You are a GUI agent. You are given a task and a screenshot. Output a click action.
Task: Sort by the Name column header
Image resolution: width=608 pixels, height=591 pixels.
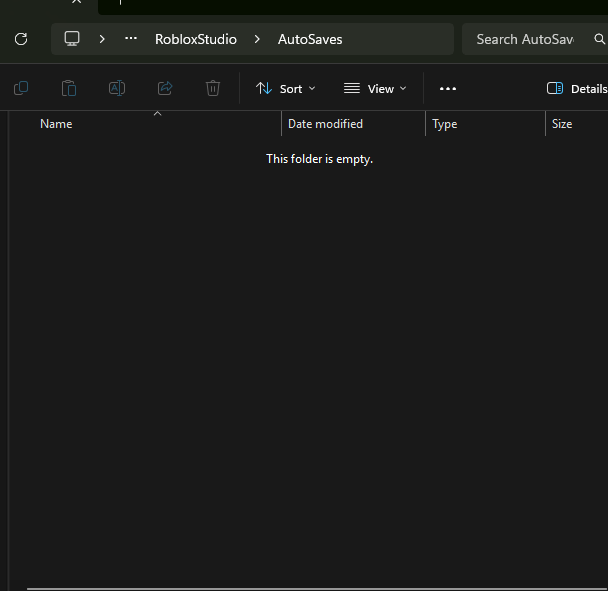145,124
